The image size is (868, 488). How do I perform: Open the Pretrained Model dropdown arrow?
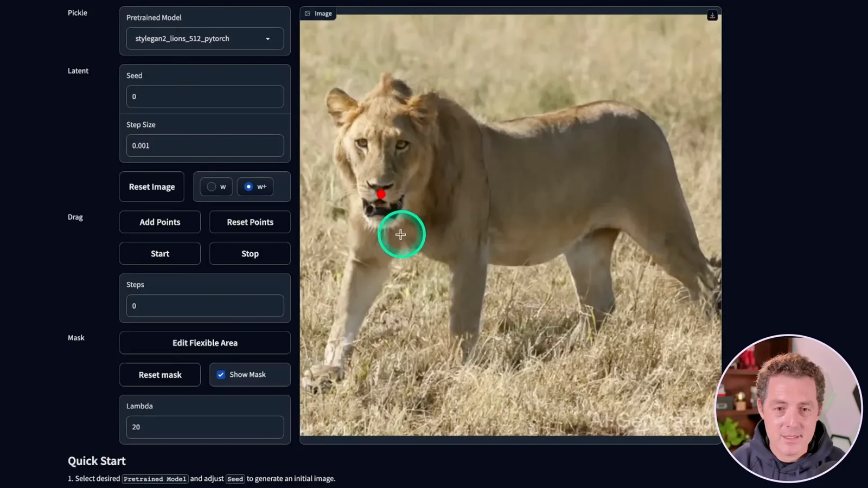point(267,39)
